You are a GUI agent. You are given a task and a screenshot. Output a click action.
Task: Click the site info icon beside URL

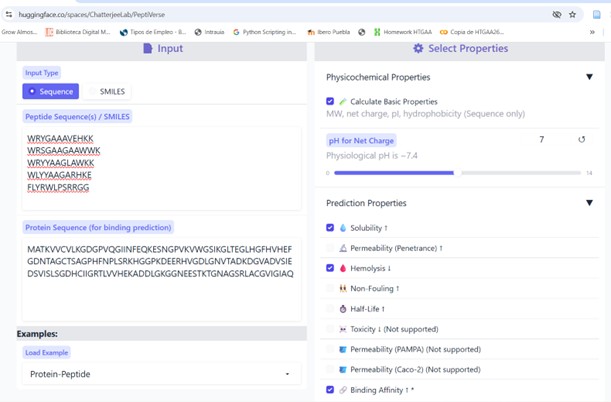[9, 15]
